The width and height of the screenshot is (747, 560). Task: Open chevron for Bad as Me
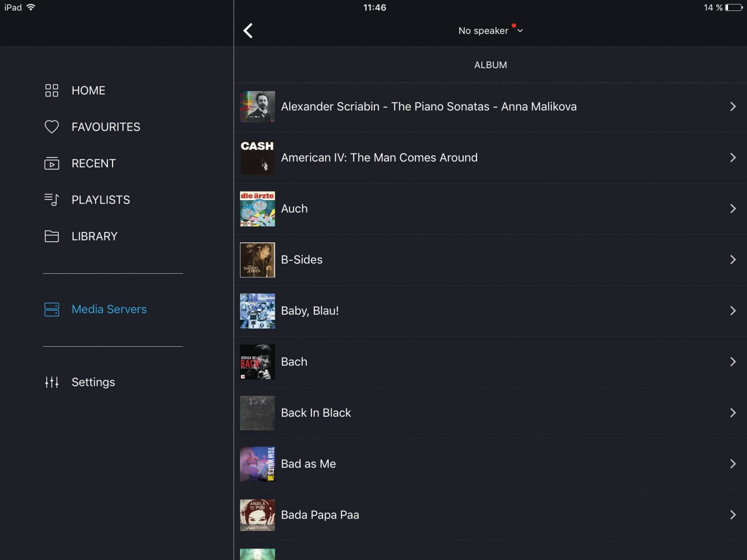click(733, 464)
